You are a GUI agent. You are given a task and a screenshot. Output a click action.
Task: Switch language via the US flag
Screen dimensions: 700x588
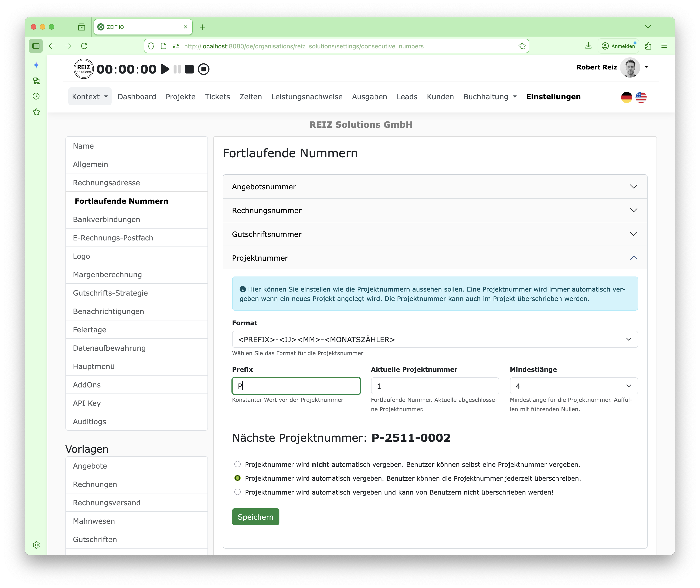pyautogui.click(x=641, y=97)
